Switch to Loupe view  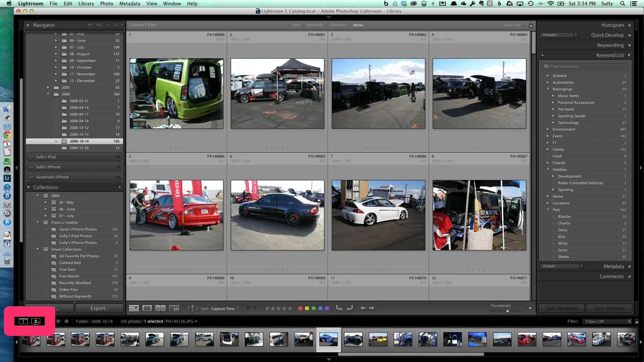click(x=147, y=308)
